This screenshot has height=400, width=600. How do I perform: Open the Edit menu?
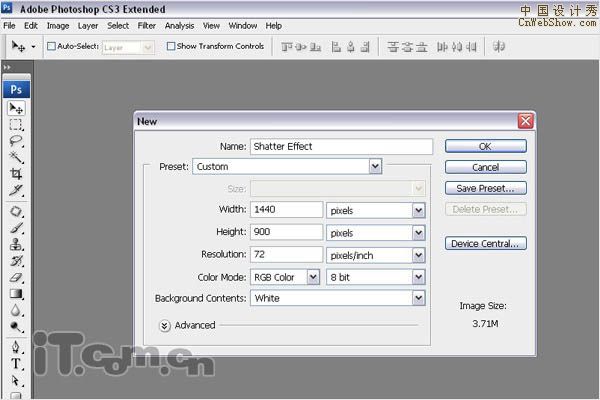coord(31,26)
